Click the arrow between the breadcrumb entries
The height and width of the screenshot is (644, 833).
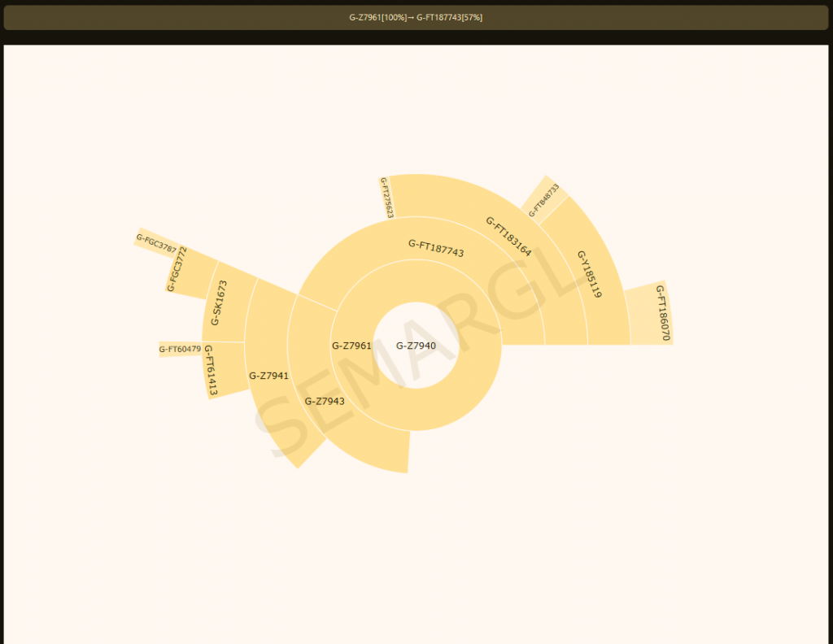[411, 18]
